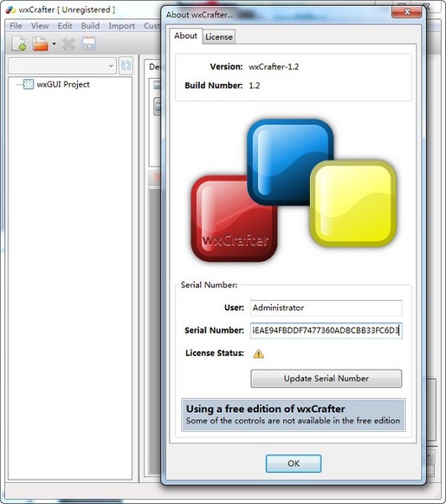This screenshot has height=504, width=446.
Task: Open the dropdown arrow beside the folder icon
Action: [54, 44]
